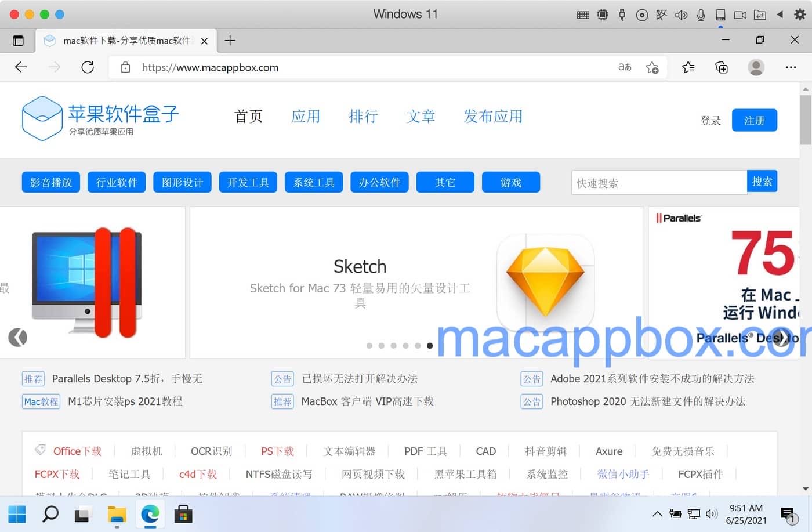Open 已损坏无法打开解决办法 notice
The height and width of the screenshot is (532, 812).
tap(360, 379)
